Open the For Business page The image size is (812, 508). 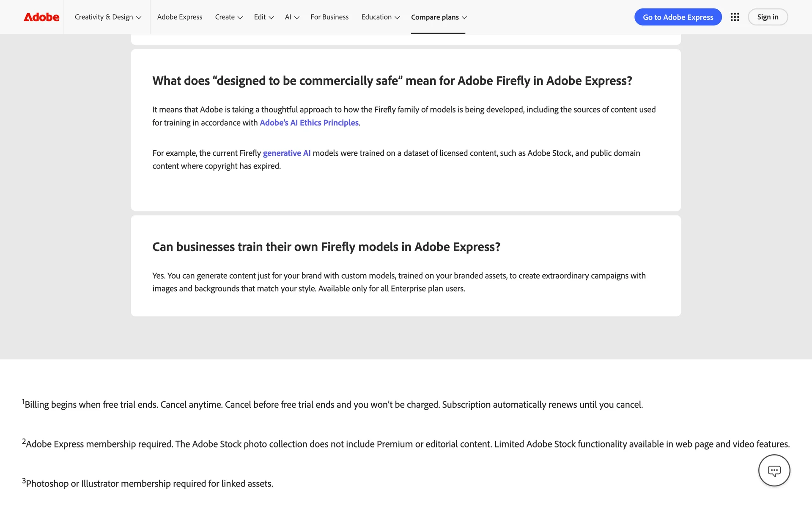329,17
